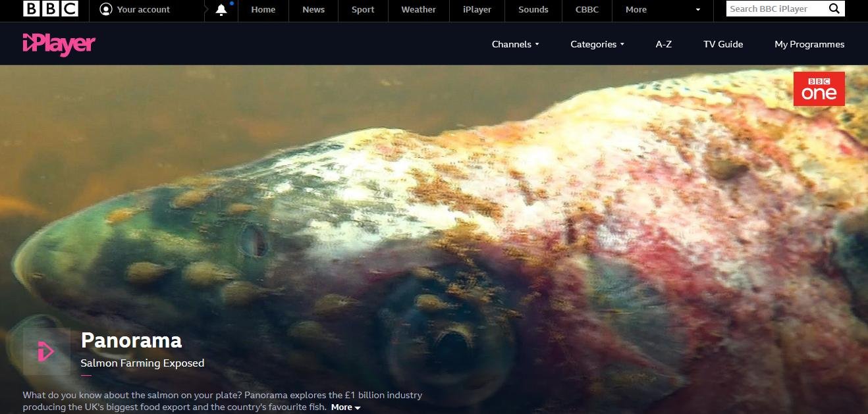Click the Panorama programme title
Image resolution: width=868 pixels, height=414 pixels.
(x=131, y=340)
